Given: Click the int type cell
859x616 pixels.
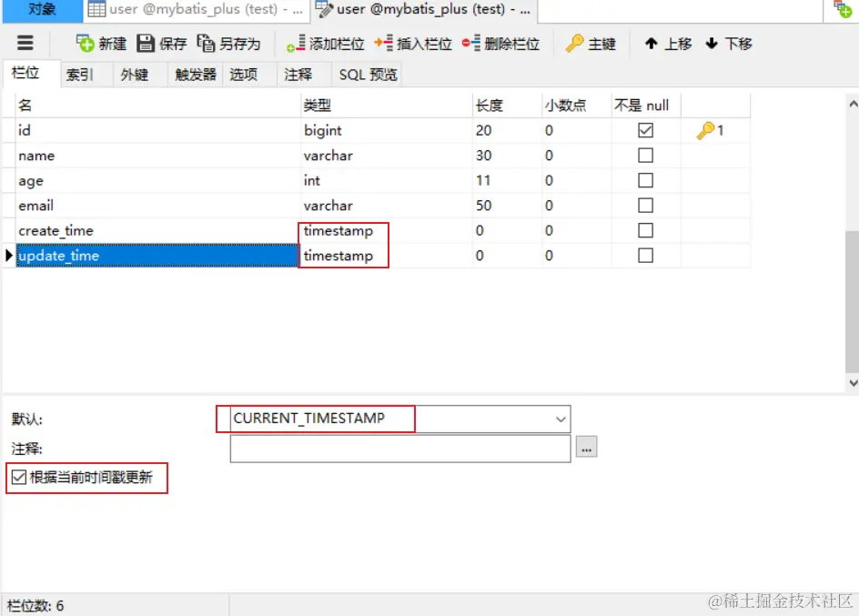Looking at the screenshot, I should (386, 180).
